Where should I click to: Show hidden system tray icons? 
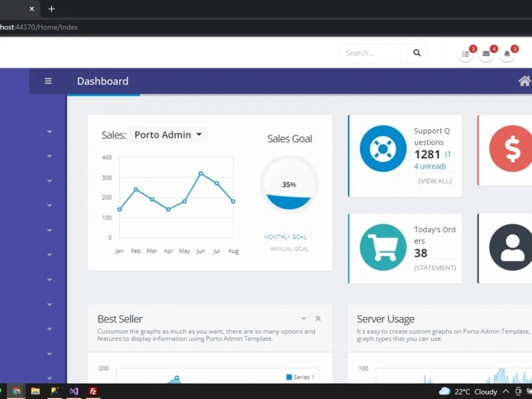[506, 392]
